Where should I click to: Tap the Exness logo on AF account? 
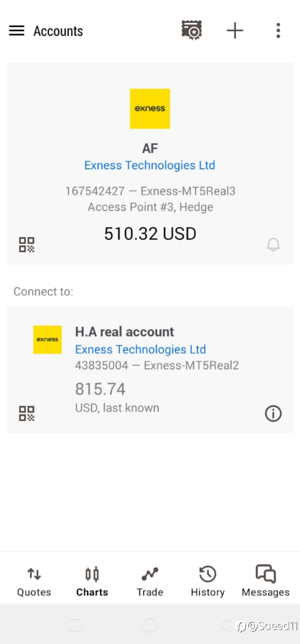150,108
